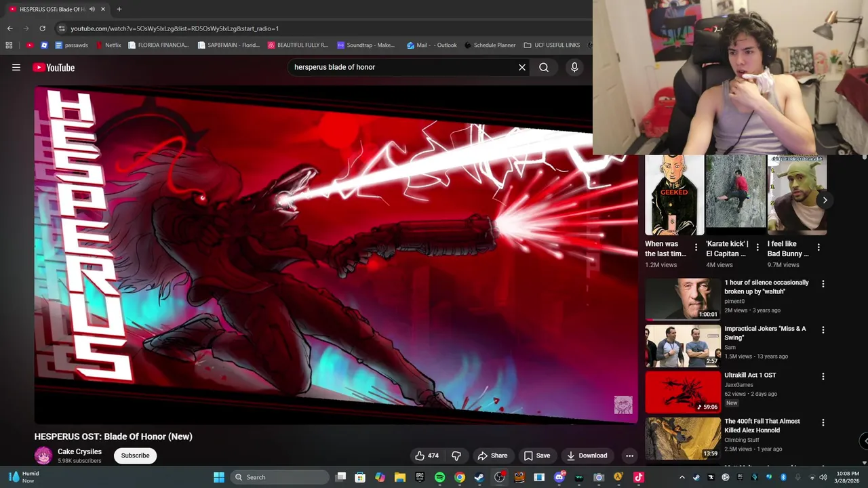This screenshot has width=868, height=488.
Task: Play '1 hour of silence' video thumbnail
Action: [x=683, y=299]
